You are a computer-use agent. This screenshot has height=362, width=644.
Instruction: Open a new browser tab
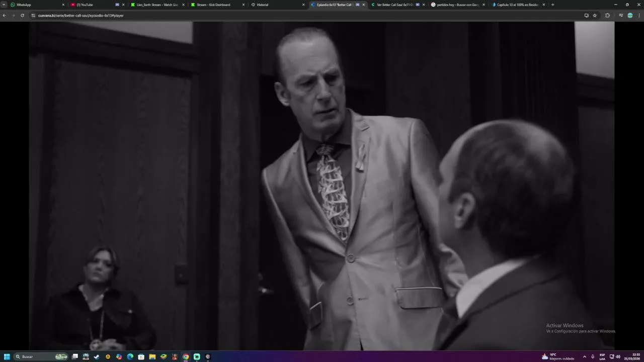click(552, 5)
